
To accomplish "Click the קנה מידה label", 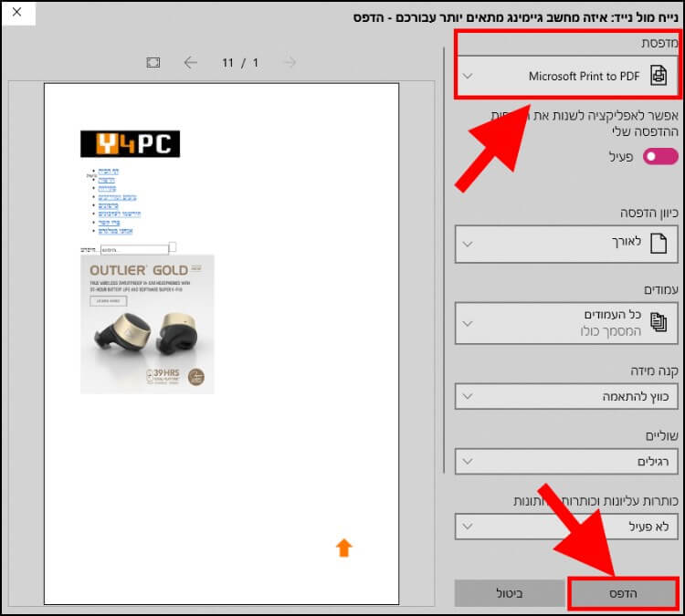I will coord(654,371).
